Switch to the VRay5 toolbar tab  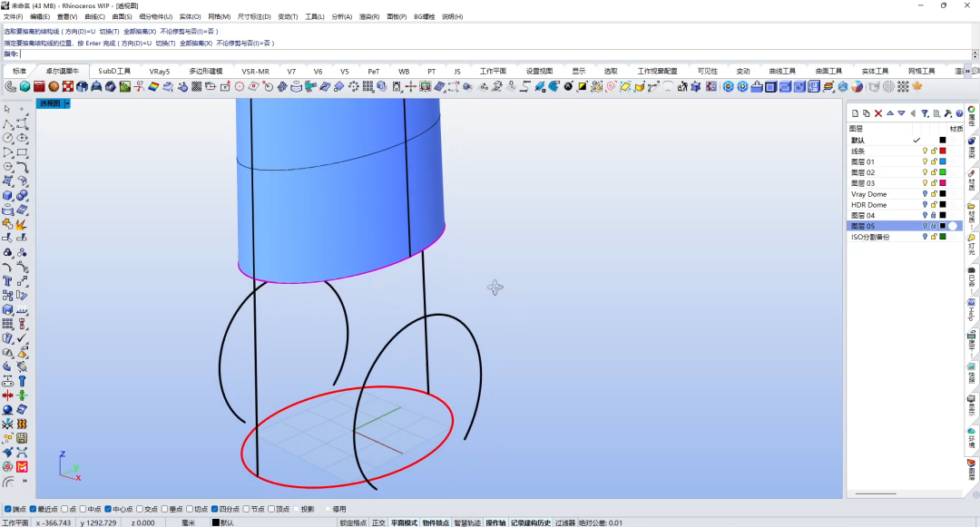pos(160,71)
